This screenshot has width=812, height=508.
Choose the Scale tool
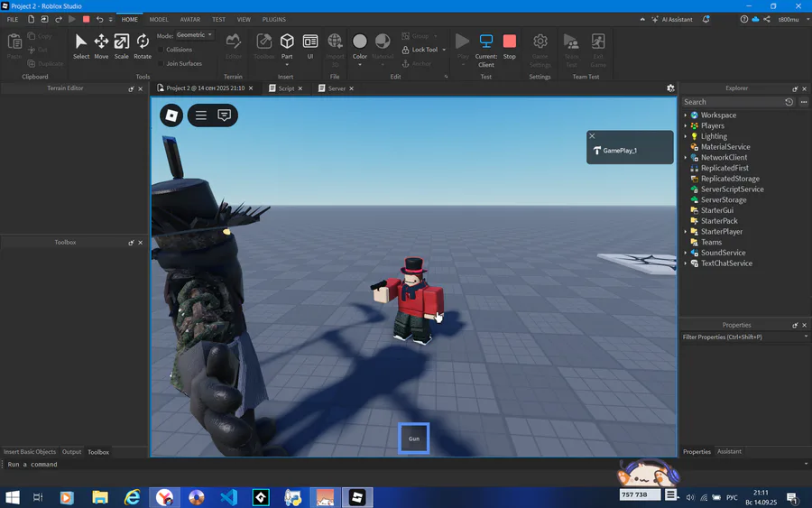click(x=121, y=47)
